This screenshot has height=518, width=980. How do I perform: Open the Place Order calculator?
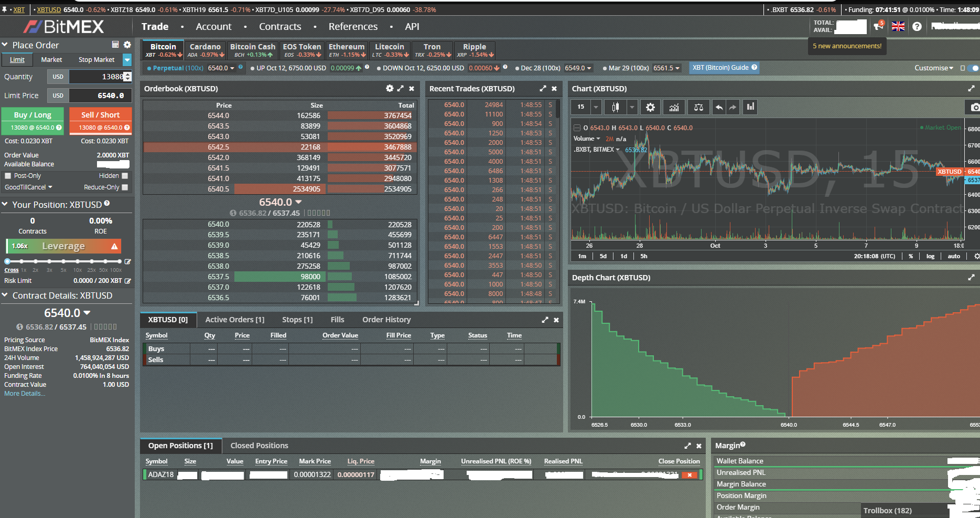115,45
